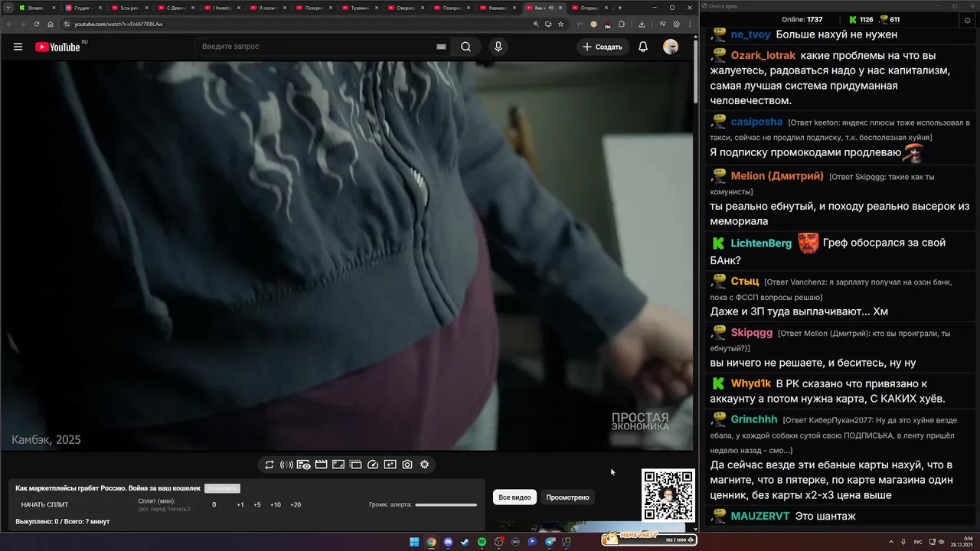980x551 pixels.
Task: Open the playback speed gauge icon
Action: point(373,465)
